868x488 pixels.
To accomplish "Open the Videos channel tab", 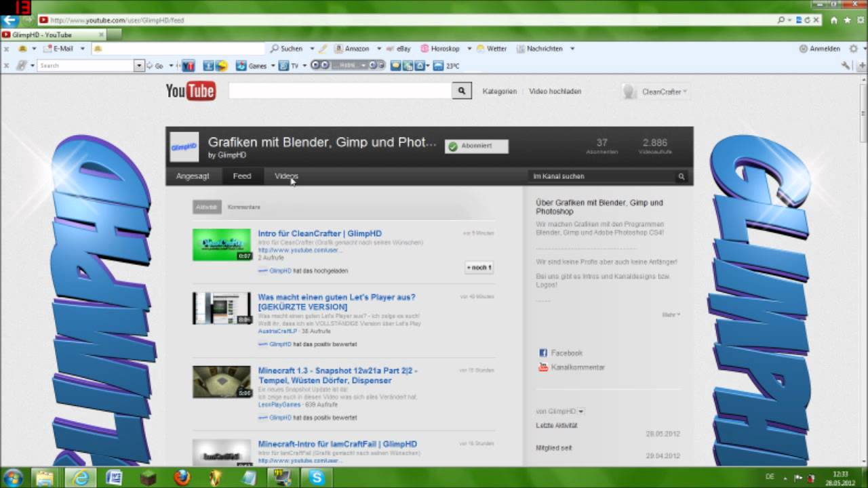I will click(285, 176).
